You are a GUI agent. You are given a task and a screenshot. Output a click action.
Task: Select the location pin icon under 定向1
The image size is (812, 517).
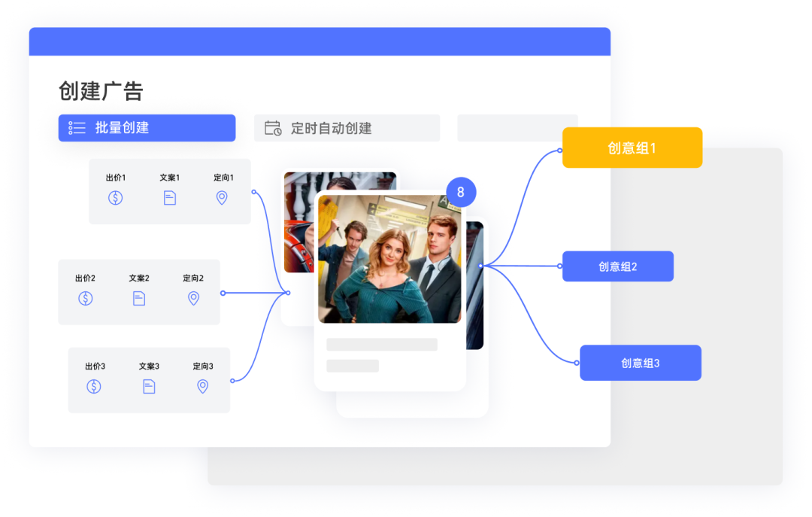(x=221, y=198)
